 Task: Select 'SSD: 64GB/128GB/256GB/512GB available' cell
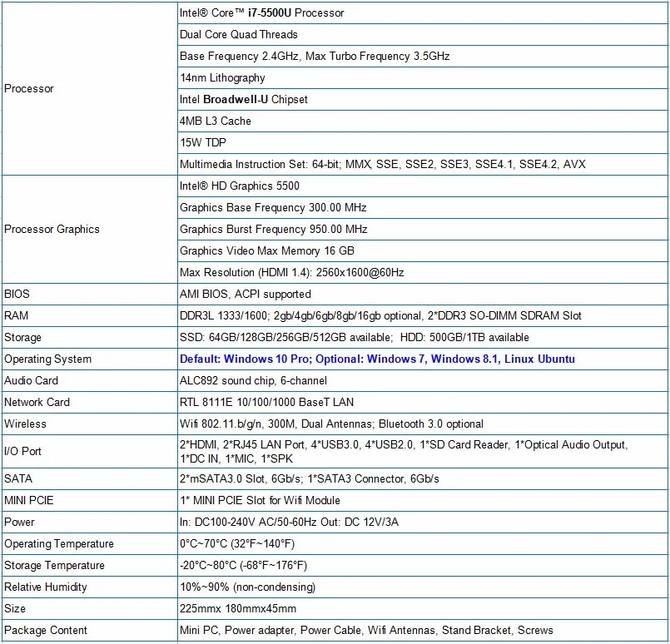coord(423,337)
